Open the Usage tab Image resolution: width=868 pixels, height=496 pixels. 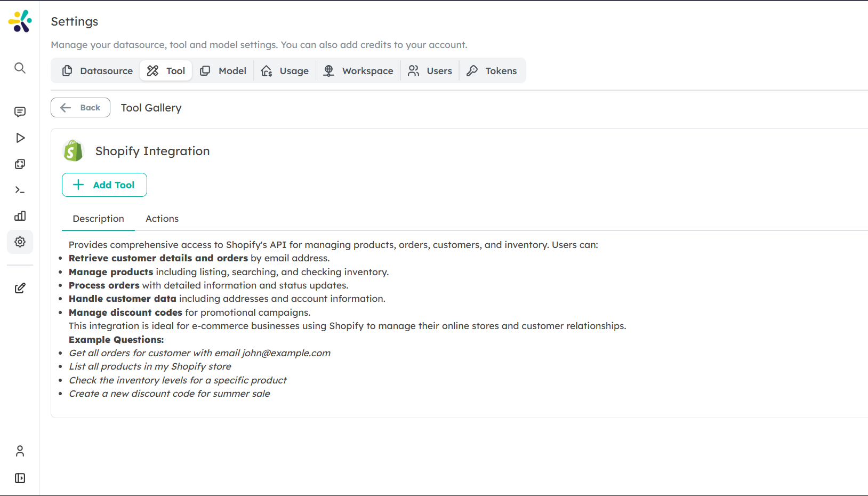coord(285,71)
